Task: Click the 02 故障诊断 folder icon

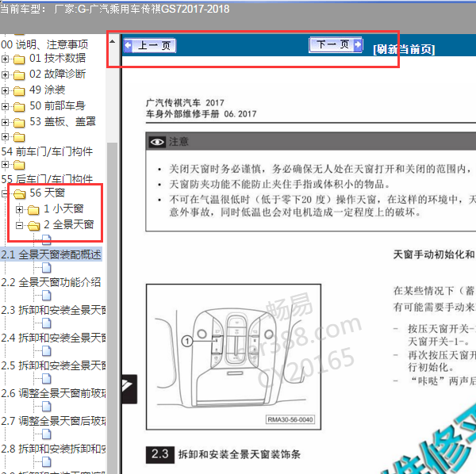Action: coord(19,75)
